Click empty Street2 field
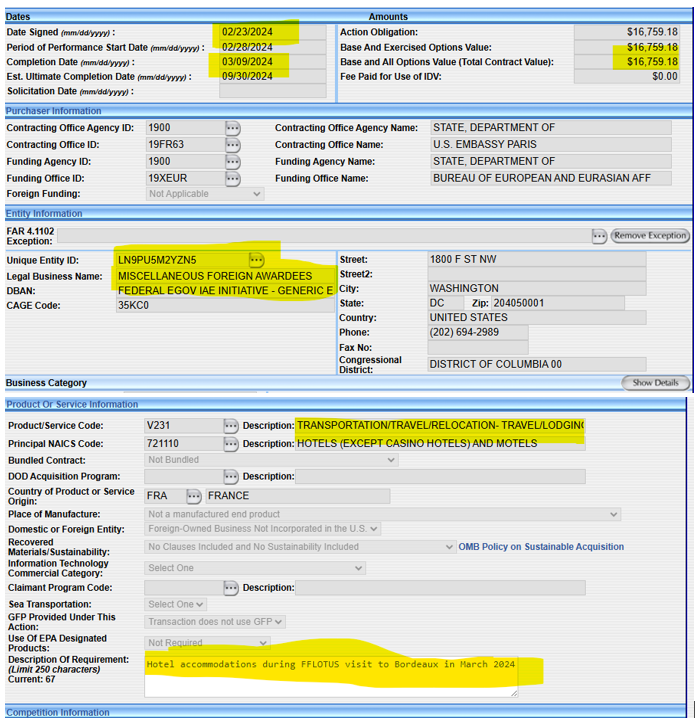 537,274
